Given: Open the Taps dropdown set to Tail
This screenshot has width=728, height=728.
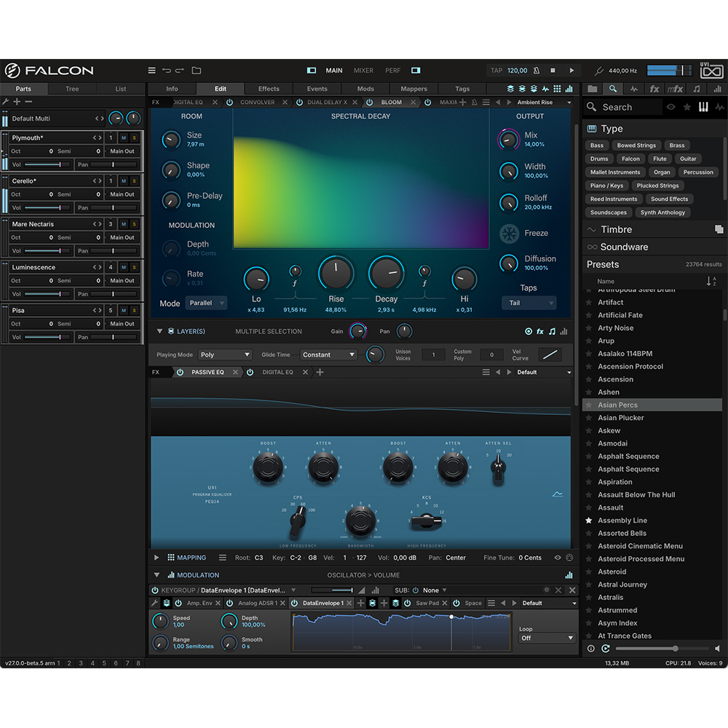Looking at the screenshot, I should pos(529,303).
